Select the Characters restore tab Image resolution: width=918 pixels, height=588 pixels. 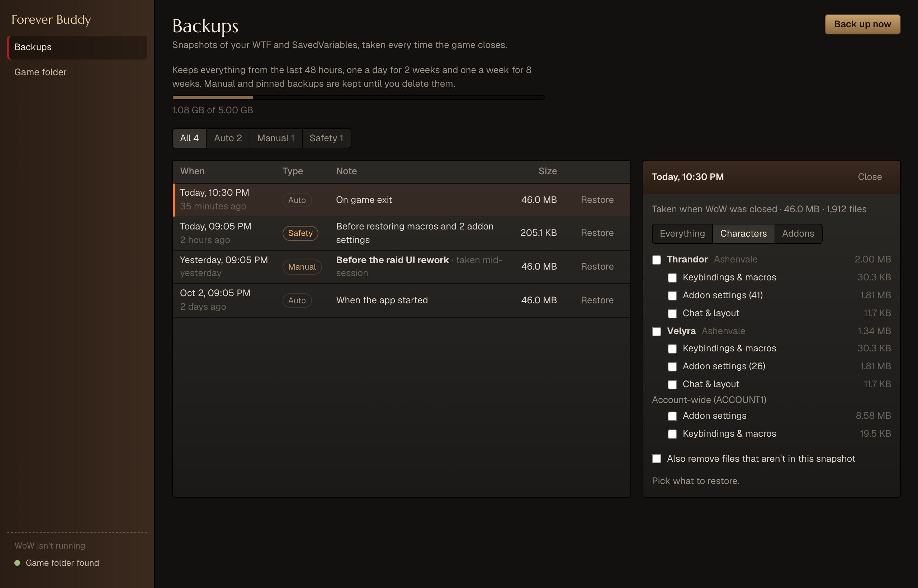pos(743,234)
